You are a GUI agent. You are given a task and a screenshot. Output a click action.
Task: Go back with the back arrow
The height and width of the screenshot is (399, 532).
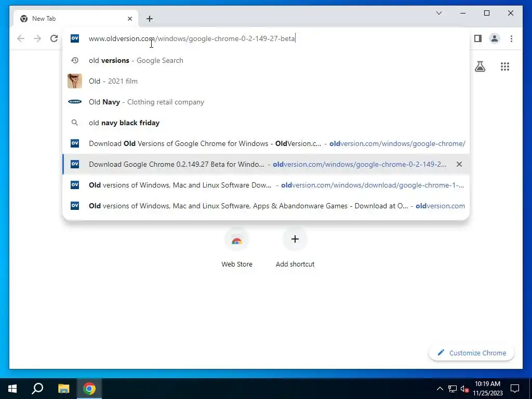point(21,38)
